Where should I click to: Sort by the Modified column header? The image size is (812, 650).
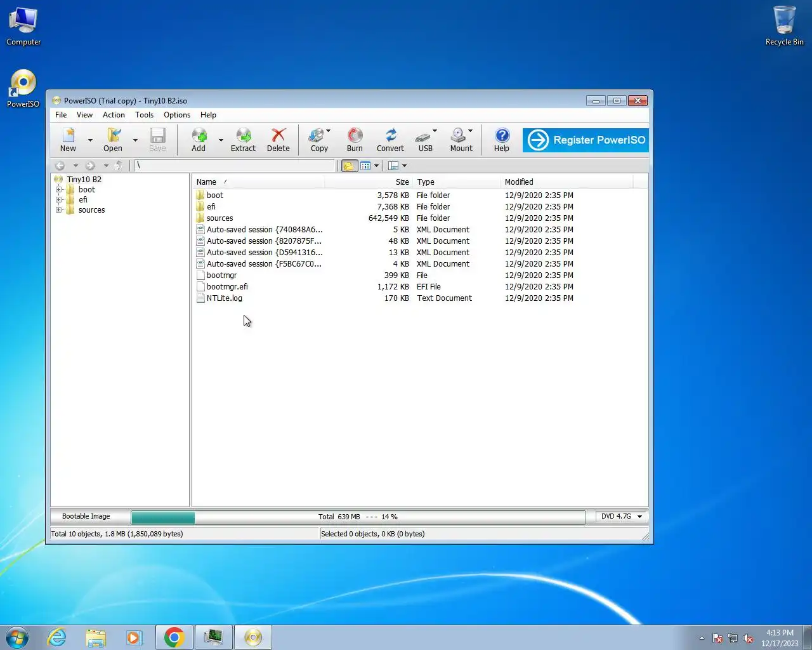(566, 182)
